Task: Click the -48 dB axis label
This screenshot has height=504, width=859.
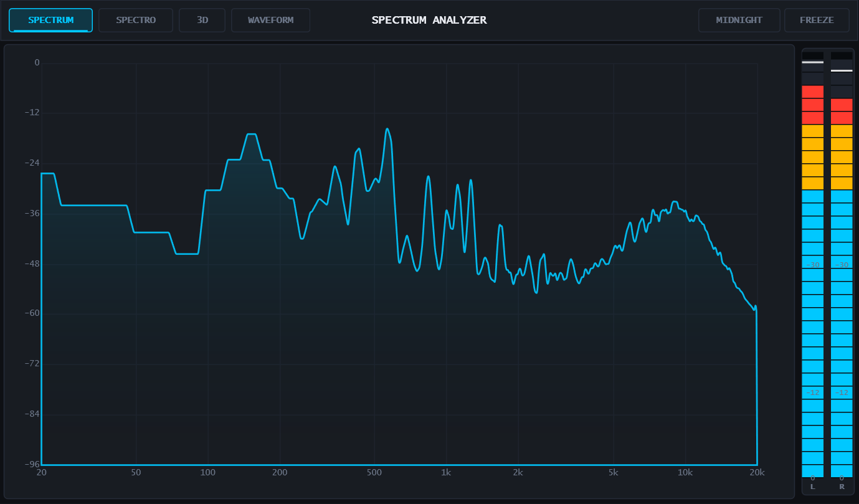Action: pyautogui.click(x=31, y=264)
